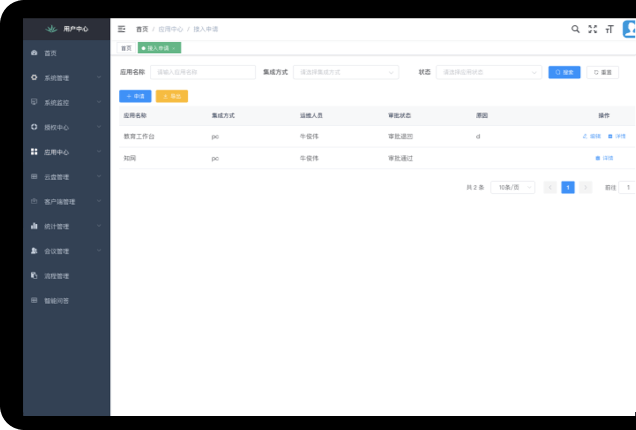This screenshot has height=430, width=636.
Task: Click the 原因 column header
Action: pyautogui.click(x=482, y=116)
